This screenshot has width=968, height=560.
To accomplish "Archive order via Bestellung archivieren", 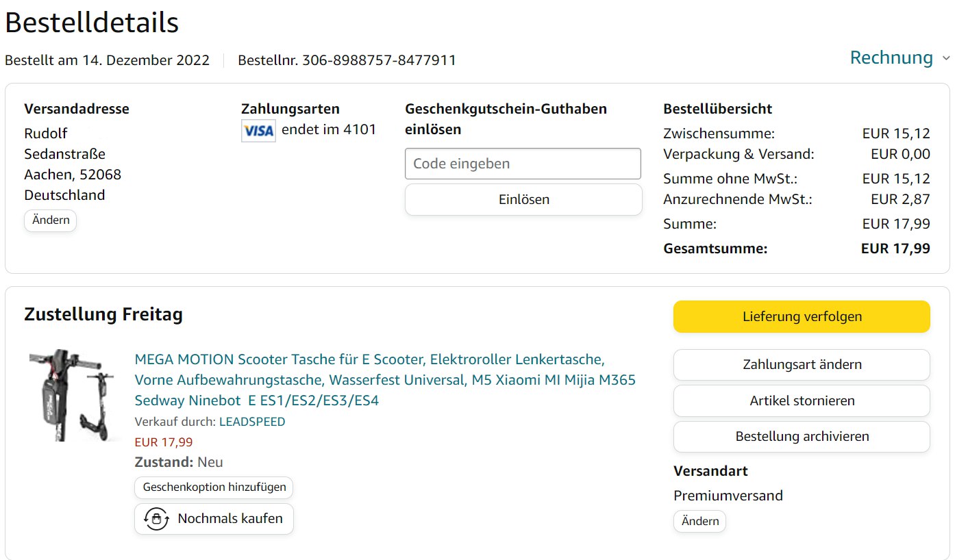I will [x=802, y=436].
